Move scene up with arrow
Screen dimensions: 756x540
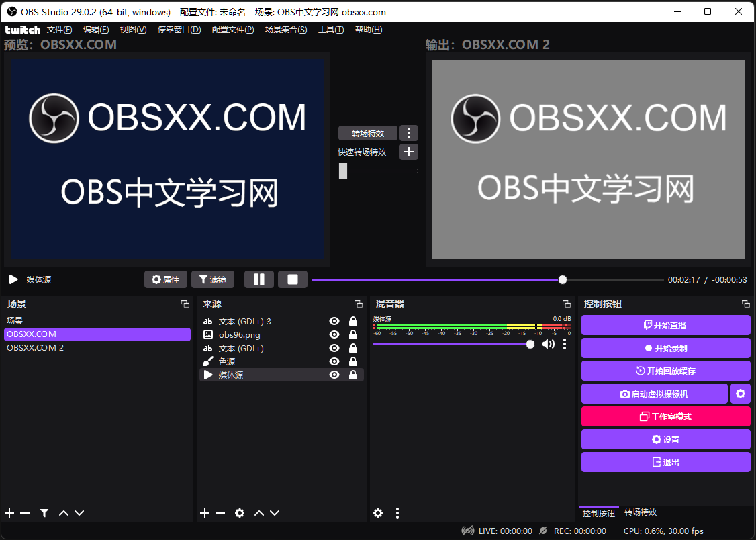(x=64, y=513)
